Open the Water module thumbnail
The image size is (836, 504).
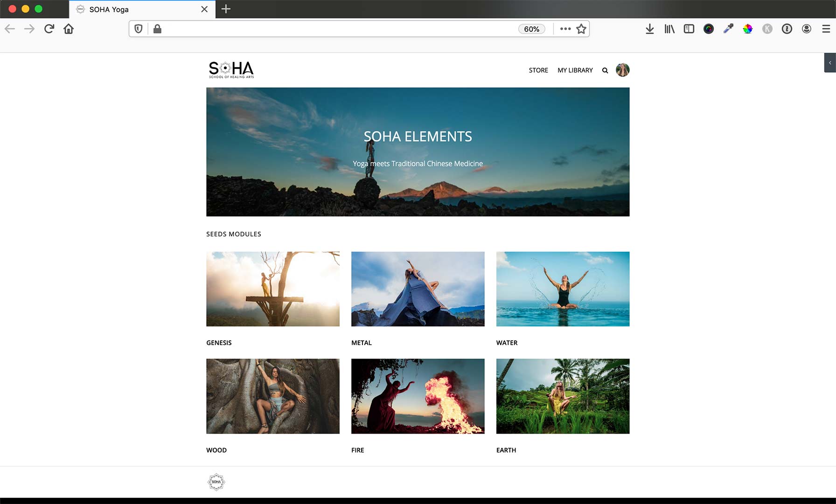click(563, 289)
